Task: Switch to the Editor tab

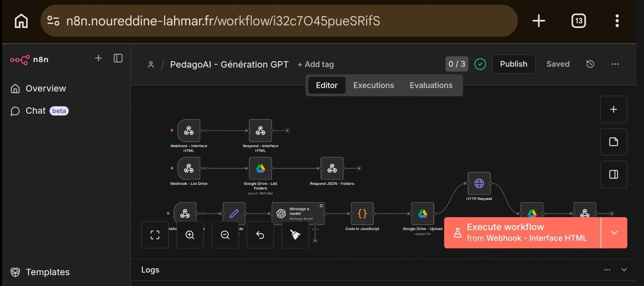Action: [327, 85]
